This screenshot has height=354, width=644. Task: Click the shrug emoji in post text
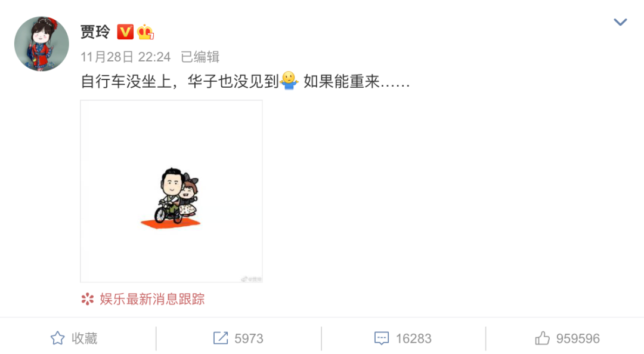click(x=289, y=81)
